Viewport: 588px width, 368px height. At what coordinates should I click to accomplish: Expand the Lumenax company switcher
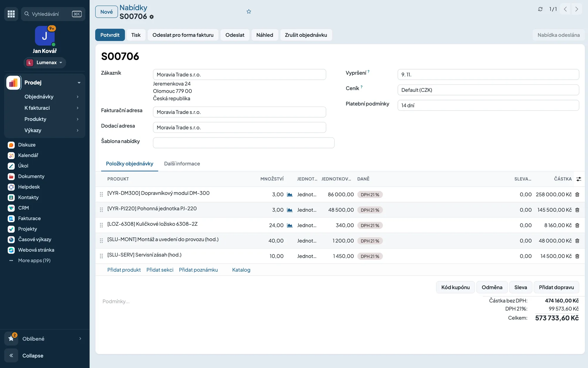45,63
